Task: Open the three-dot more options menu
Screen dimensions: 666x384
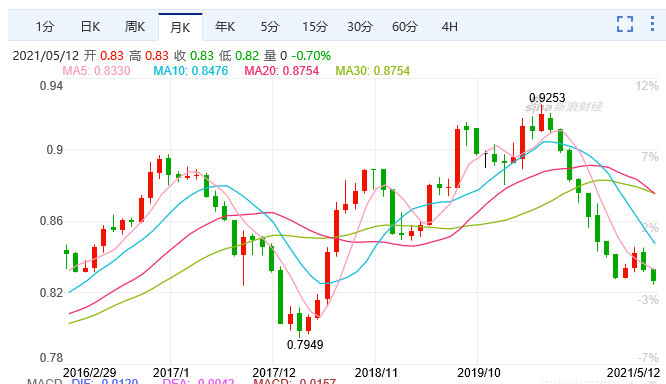Action: tap(652, 24)
